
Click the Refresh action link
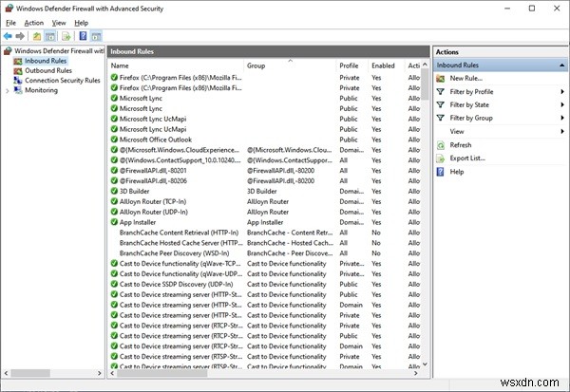461,145
